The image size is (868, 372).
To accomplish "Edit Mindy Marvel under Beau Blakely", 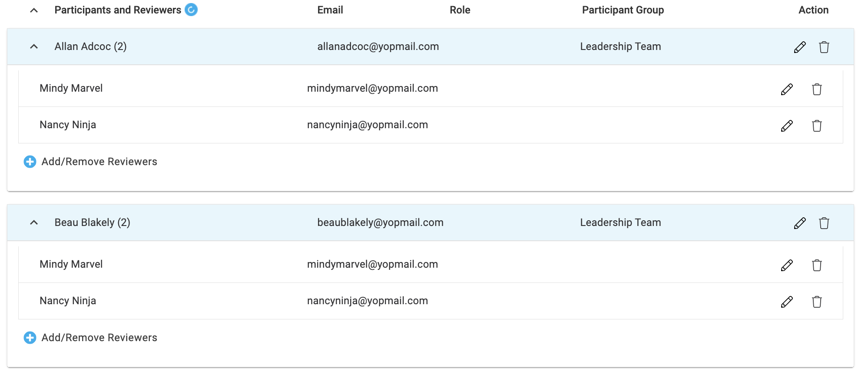I will pos(787,265).
